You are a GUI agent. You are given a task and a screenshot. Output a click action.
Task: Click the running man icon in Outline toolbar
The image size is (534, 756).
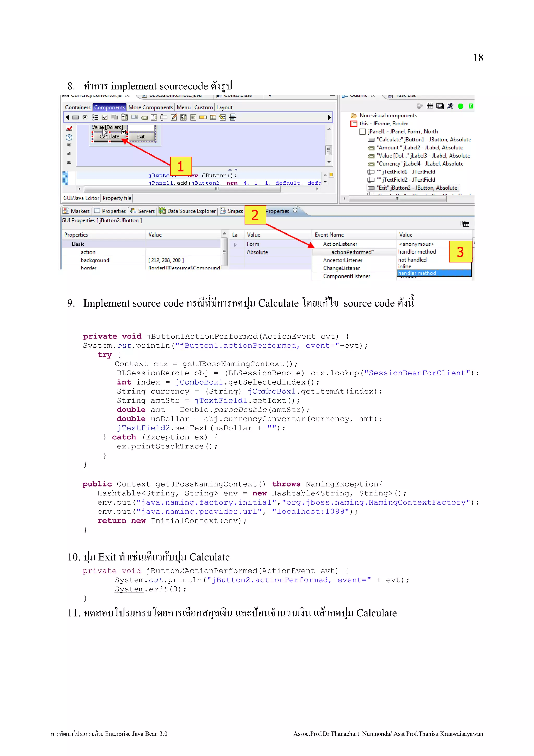[x=450, y=106]
